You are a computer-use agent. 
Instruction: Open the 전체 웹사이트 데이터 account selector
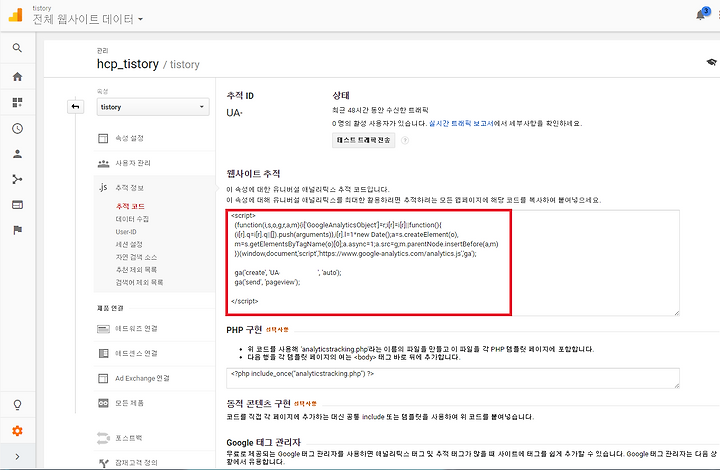[87, 19]
